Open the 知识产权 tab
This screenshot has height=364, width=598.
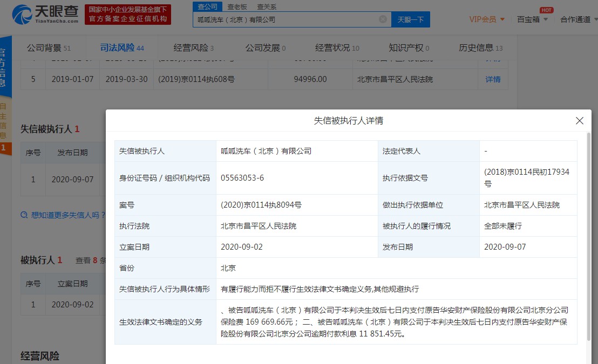coord(409,48)
